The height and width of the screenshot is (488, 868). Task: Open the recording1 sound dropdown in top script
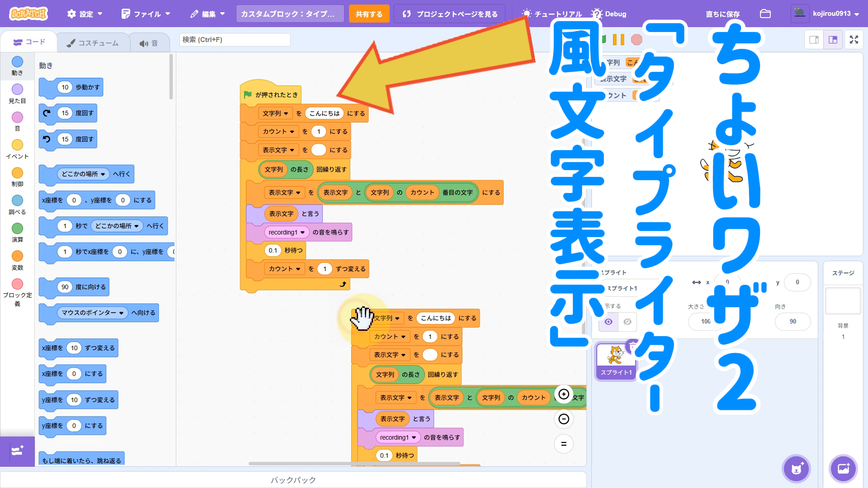302,233
